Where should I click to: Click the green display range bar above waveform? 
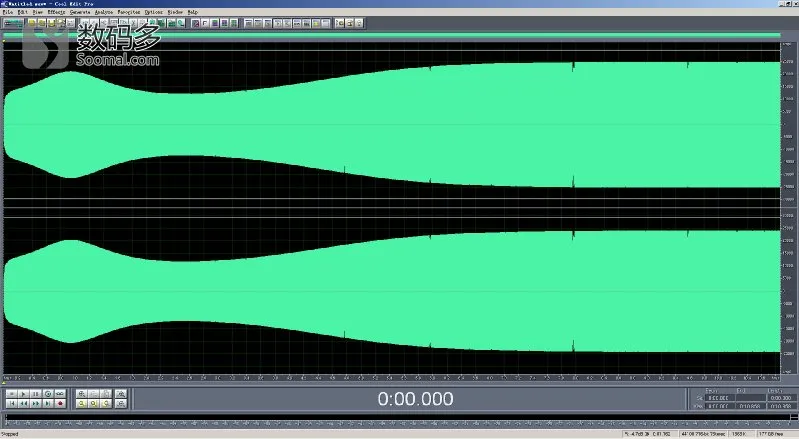[x=391, y=35]
